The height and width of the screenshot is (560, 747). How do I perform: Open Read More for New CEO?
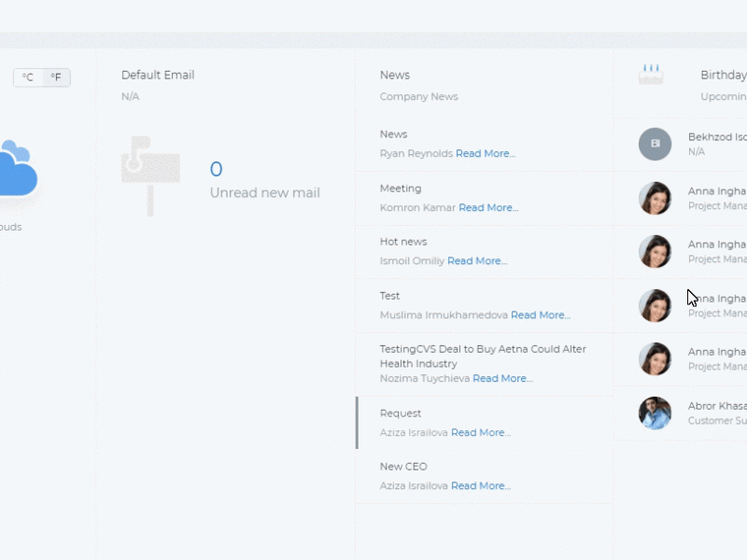click(x=481, y=485)
